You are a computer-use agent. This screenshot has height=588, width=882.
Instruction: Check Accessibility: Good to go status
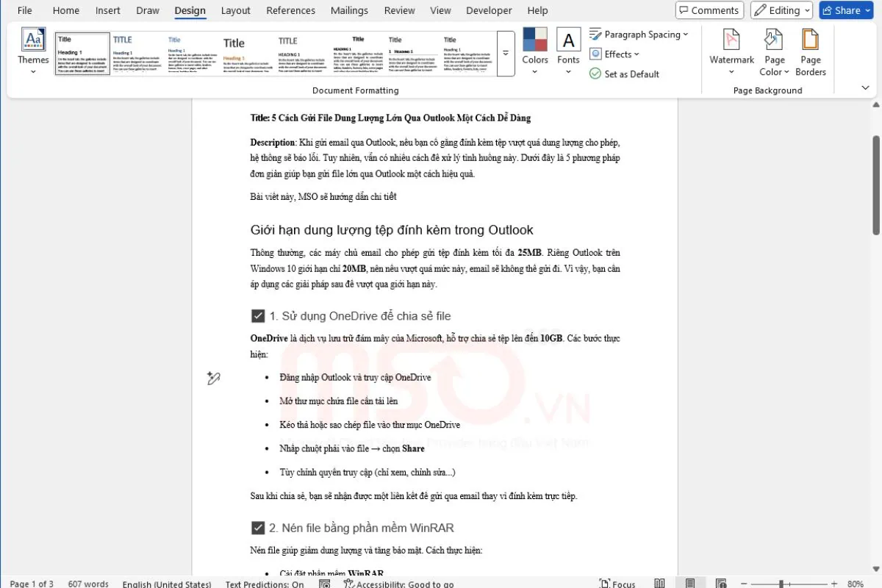(399, 583)
